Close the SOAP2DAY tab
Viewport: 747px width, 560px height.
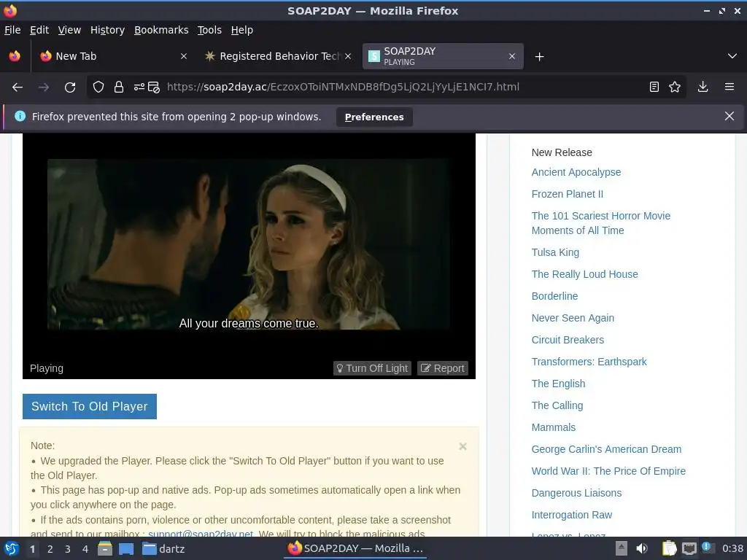click(511, 56)
